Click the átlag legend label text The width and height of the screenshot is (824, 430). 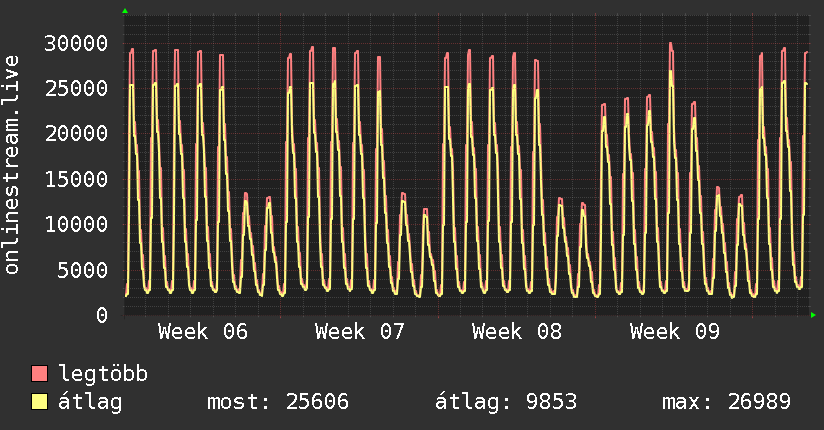point(90,402)
